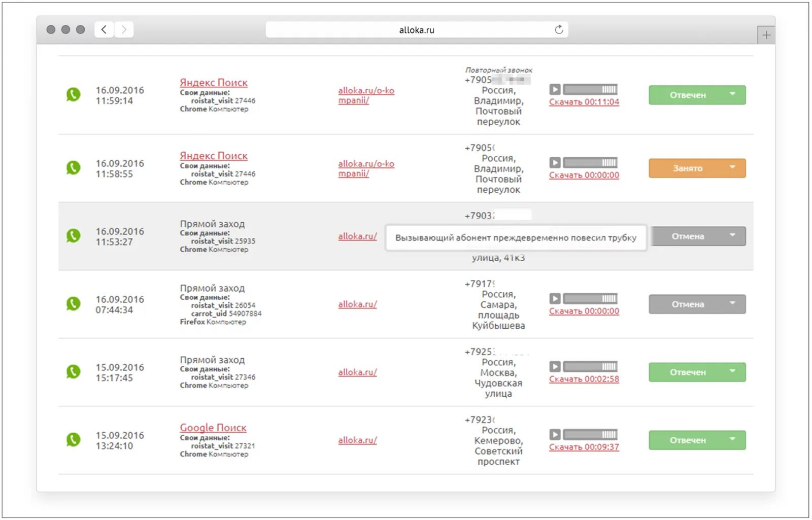
Task: Open a new tab with plus button
Action: click(x=766, y=35)
